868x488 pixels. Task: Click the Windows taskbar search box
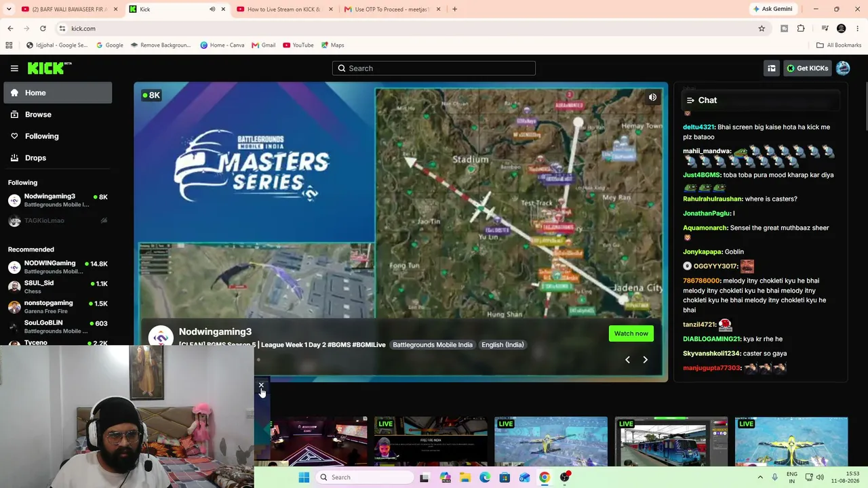(366, 477)
